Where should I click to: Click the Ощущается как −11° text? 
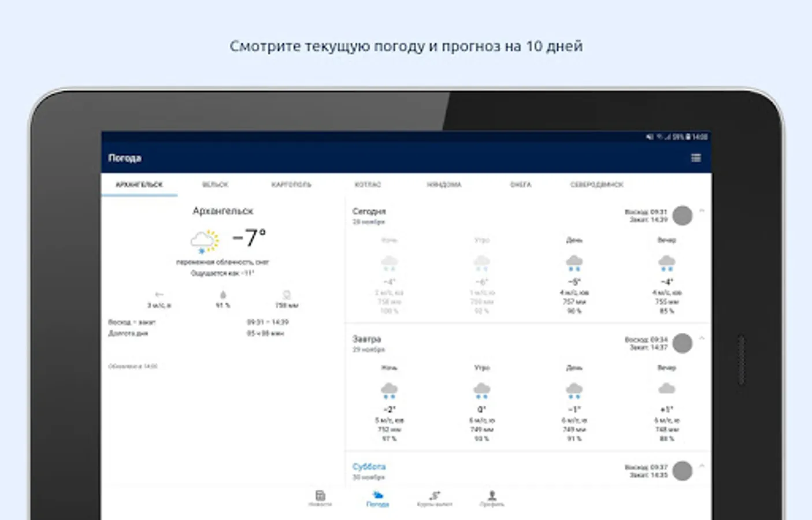coord(223,273)
